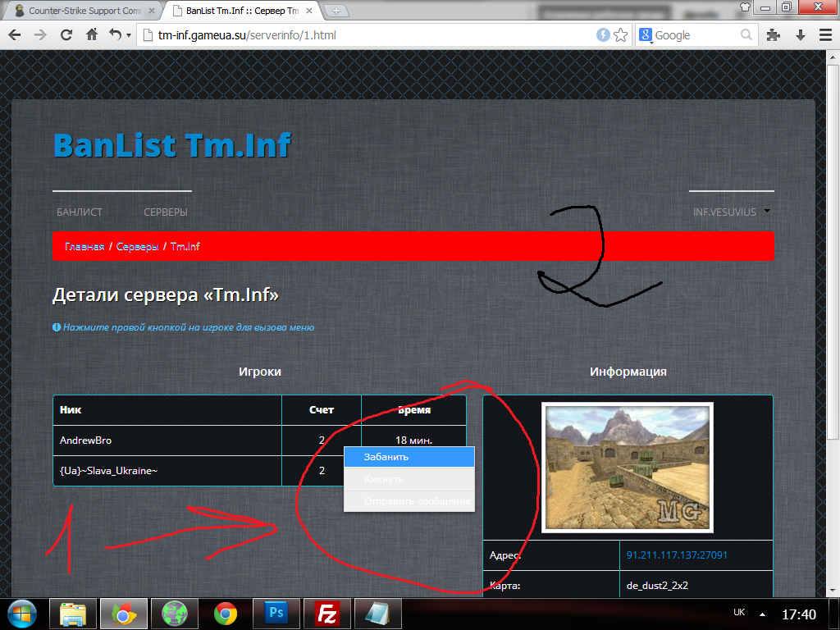
Task: Click the 17:40 system clock
Action: click(x=799, y=614)
